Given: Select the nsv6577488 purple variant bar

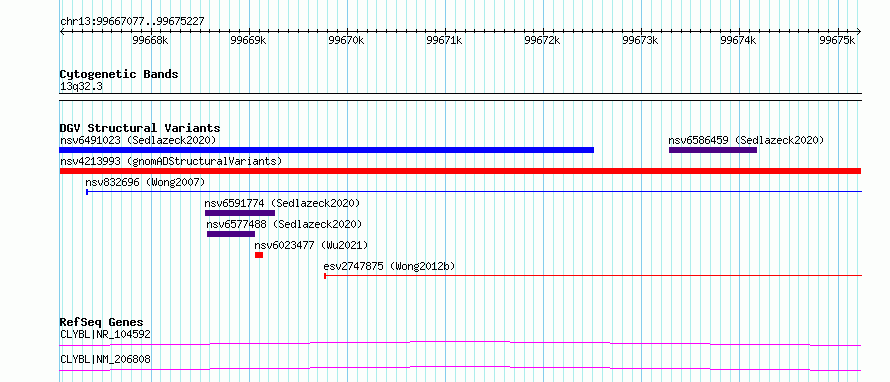Looking at the screenshot, I should click(231, 234).
